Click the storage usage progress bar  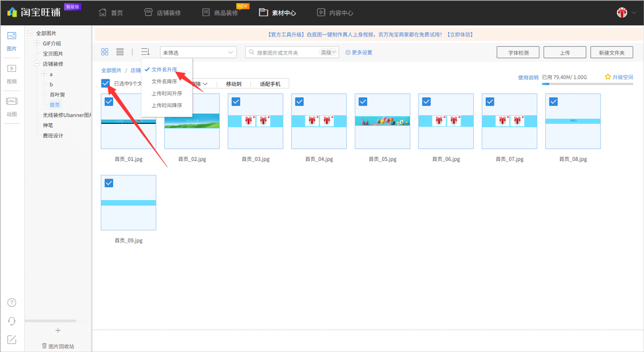pos(587,84)
